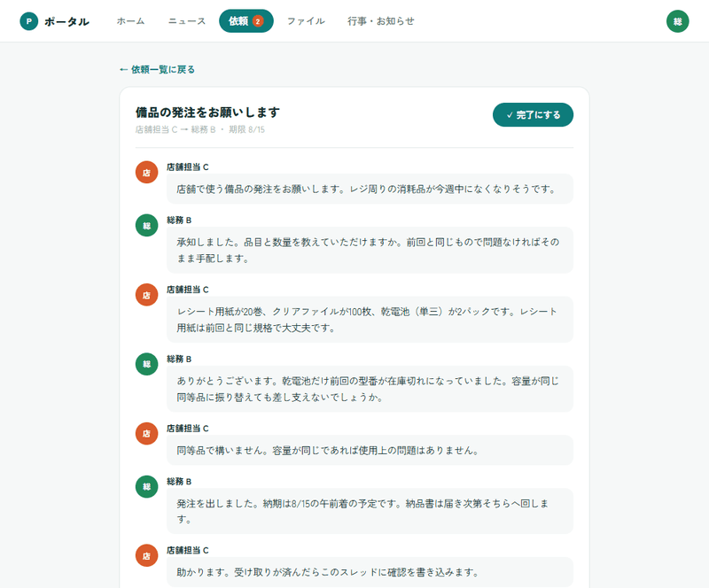Click sender name 店舗担当 C above first message
Viewport: 709px width, 588px height.
(188, 167)
